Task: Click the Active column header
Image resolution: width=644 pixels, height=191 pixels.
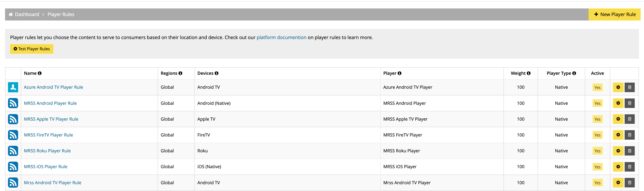Action: (597, 73)
